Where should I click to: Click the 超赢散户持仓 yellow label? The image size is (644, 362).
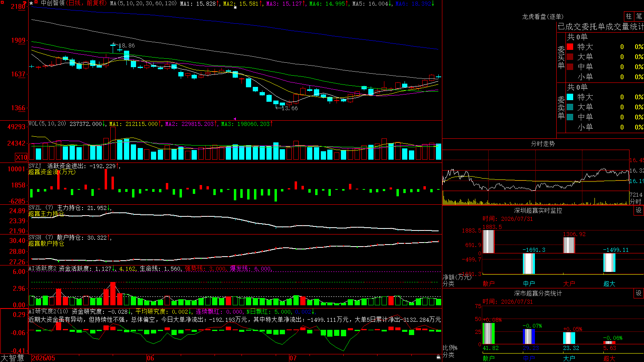(x=46, y=244)
